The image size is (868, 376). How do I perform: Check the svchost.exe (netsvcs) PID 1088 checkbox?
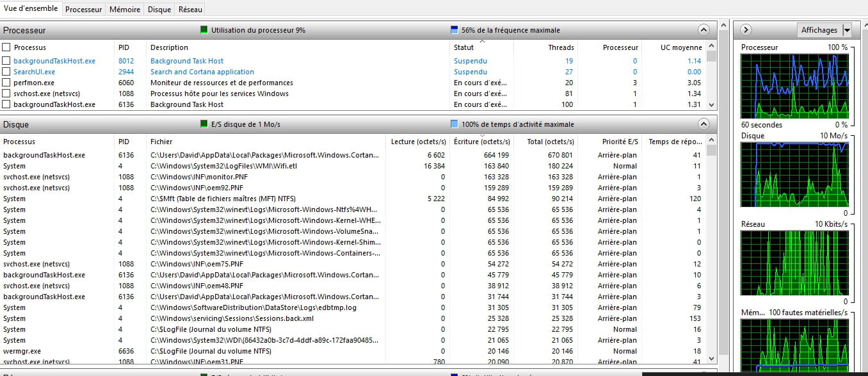(6, 94)
